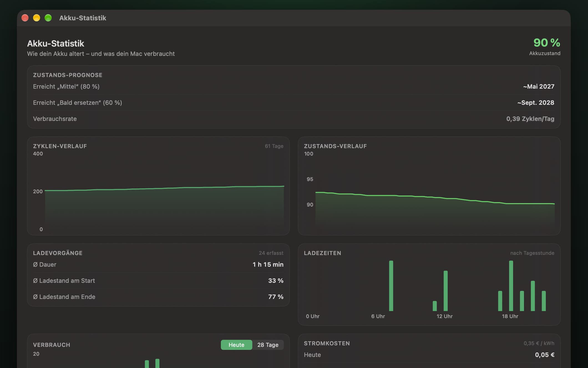Click the Verbrauchsrate label

55,119
